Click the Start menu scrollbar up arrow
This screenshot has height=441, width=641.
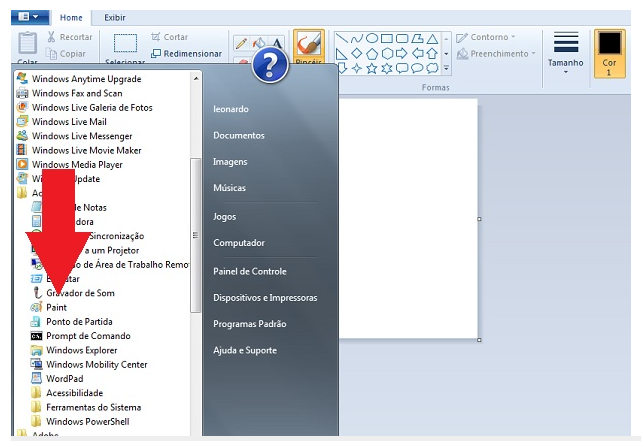point(196,78)
